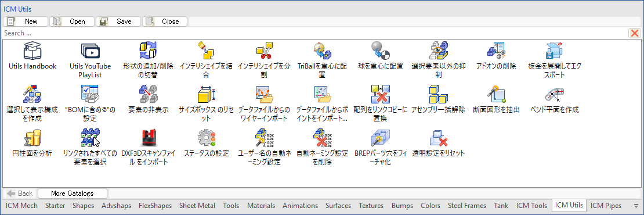Open the Textures tab

click(371, 206)
